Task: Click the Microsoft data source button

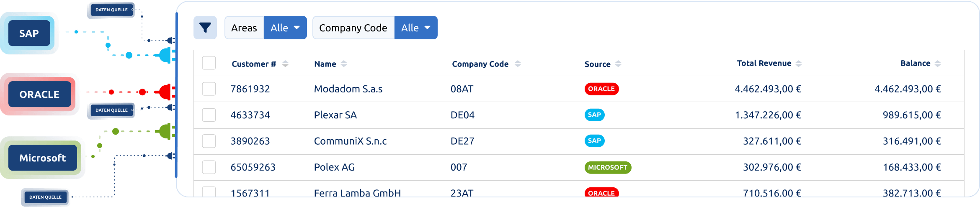Action: point(43,158)
